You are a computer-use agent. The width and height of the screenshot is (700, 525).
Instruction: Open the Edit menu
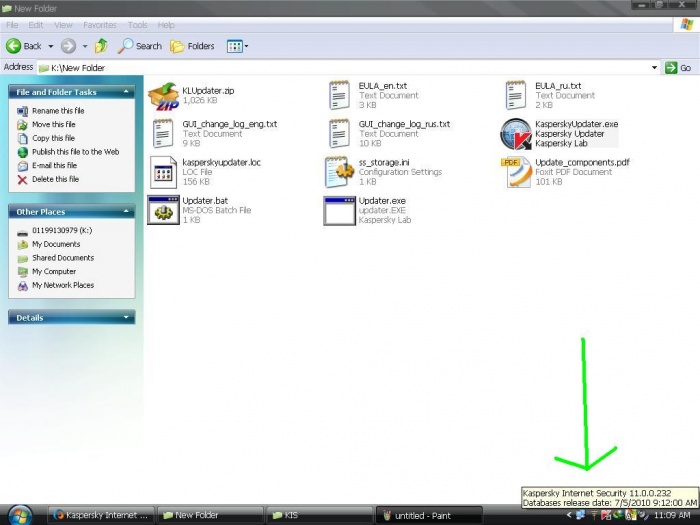[x=36, y=25]
